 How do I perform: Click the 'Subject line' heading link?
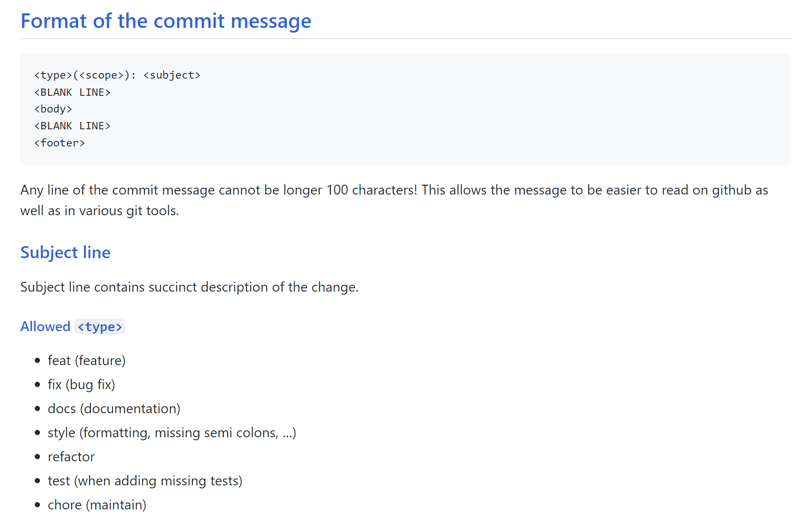[x=65, y=253]
